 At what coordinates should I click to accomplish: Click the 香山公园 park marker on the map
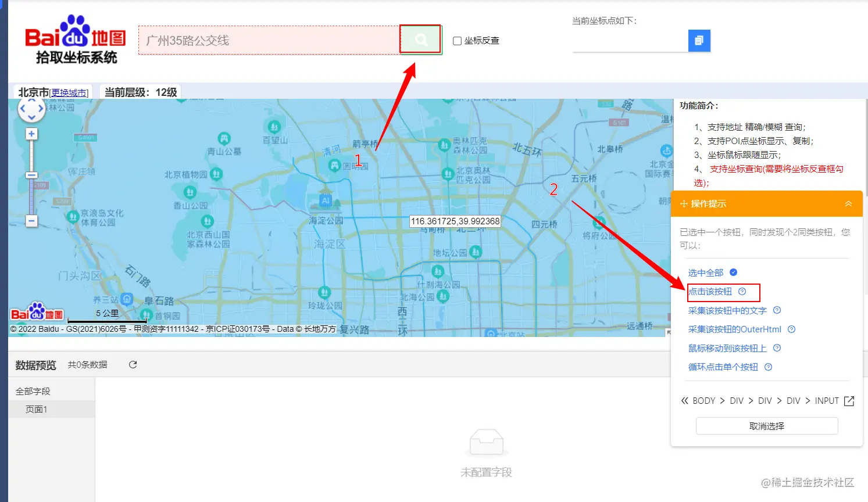pyautogui.click(x=190, y=192)
